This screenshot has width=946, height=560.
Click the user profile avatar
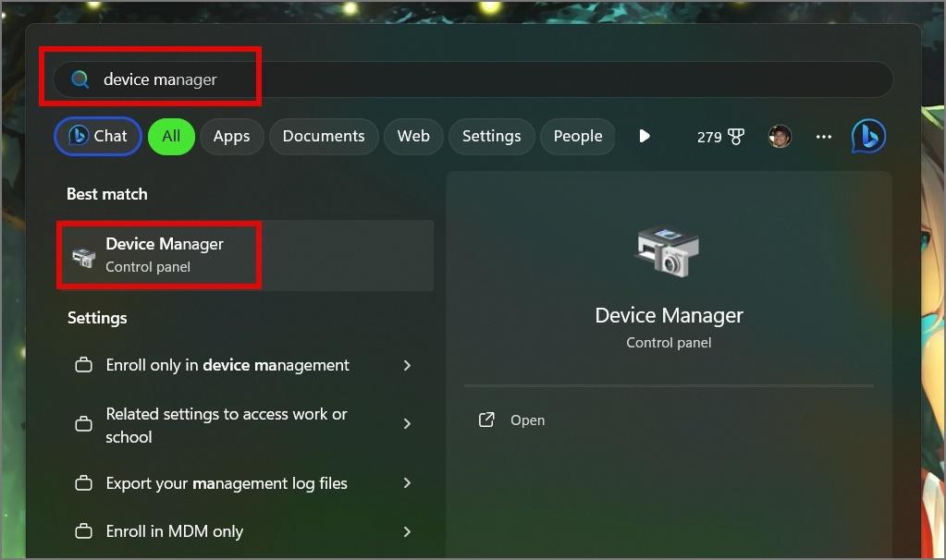click(x=780, y=137)
